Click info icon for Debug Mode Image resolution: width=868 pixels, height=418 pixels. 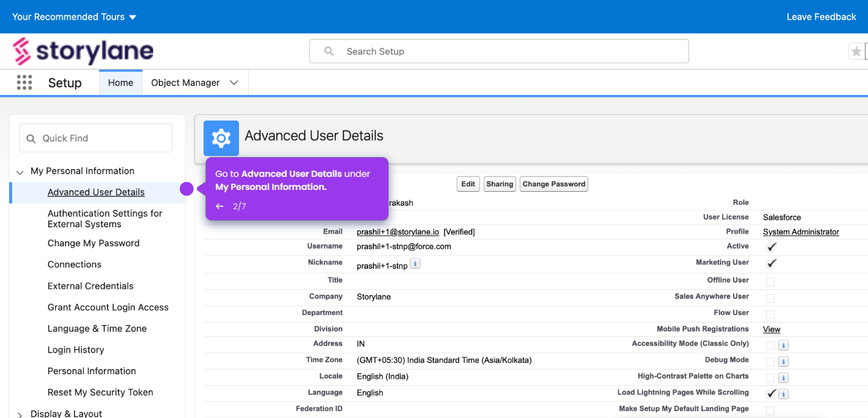(783, 362)
